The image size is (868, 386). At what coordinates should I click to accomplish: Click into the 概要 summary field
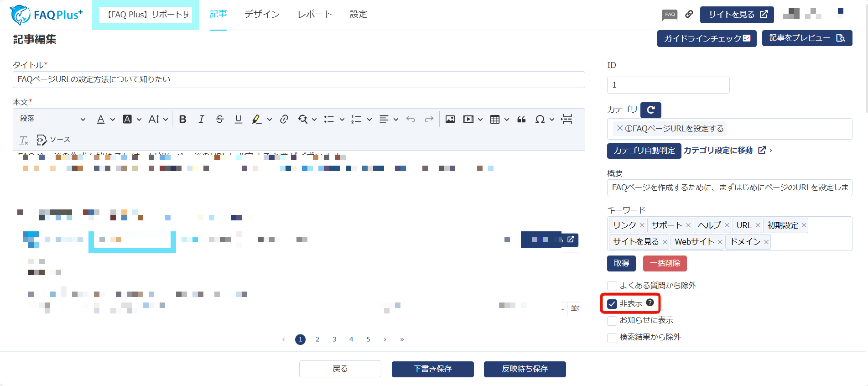(x=729, y=188)
